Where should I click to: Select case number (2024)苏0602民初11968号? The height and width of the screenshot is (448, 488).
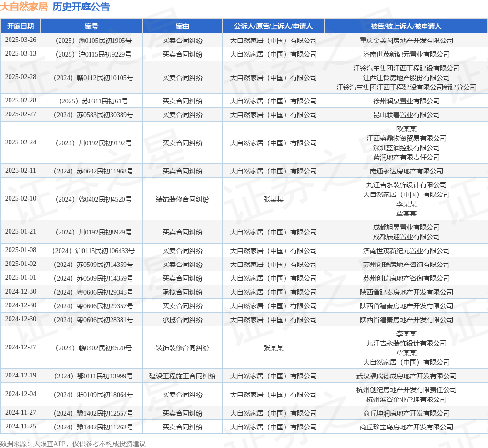pos(93,171)
